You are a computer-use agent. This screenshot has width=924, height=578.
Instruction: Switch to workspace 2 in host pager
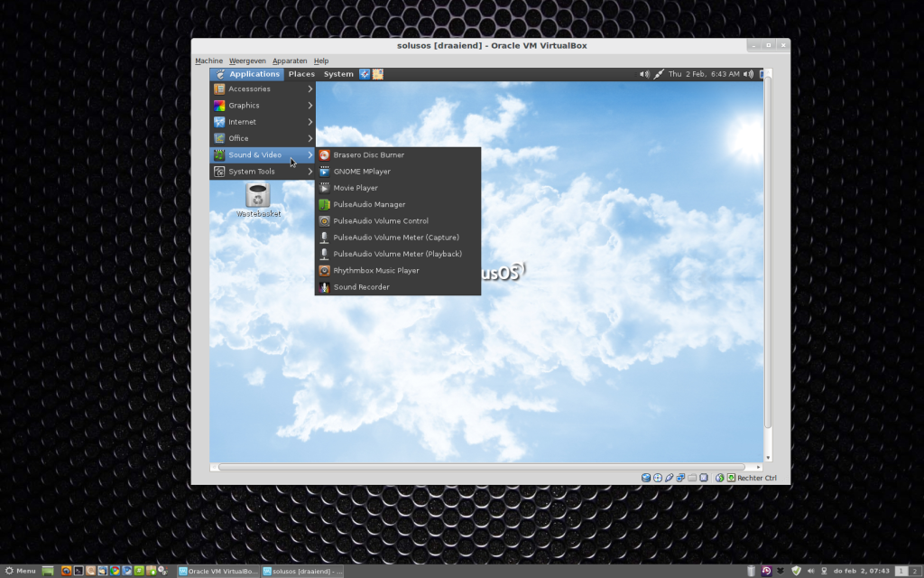pos(915,571)
